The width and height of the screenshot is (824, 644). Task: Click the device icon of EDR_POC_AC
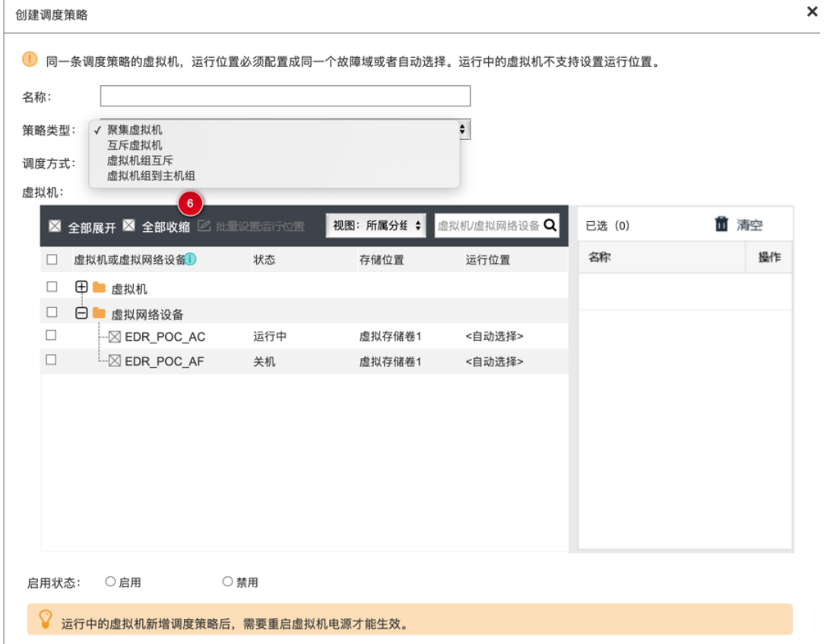[115, 337]
